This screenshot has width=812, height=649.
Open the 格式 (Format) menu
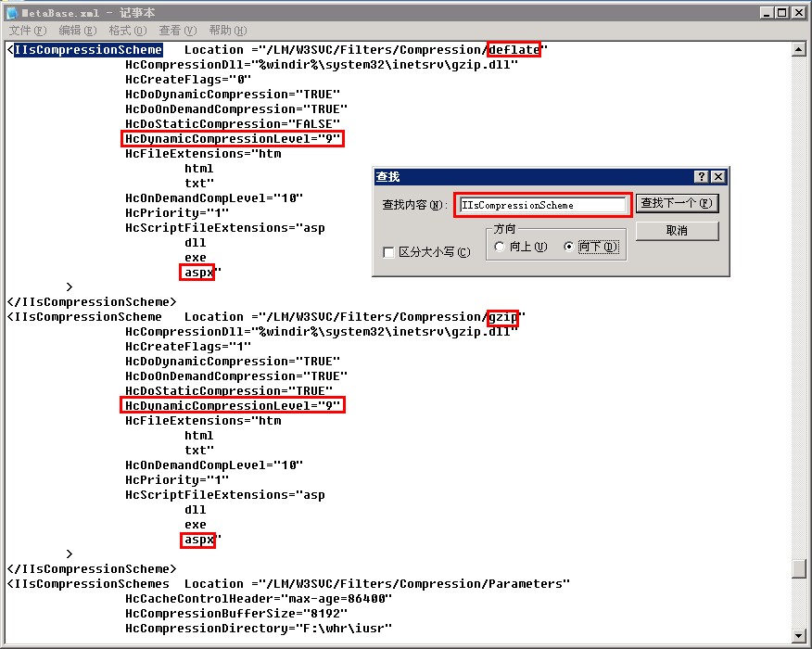tap(127, 30)
